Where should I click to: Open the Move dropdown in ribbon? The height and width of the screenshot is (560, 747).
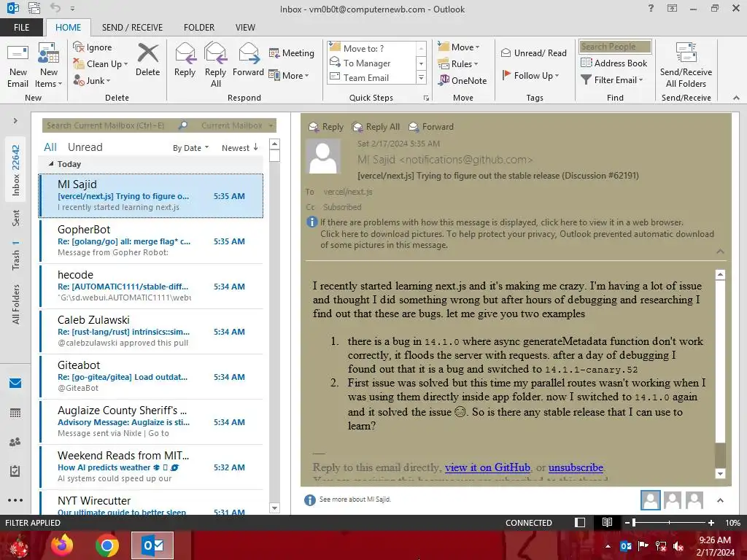click(x=458, y=47)
